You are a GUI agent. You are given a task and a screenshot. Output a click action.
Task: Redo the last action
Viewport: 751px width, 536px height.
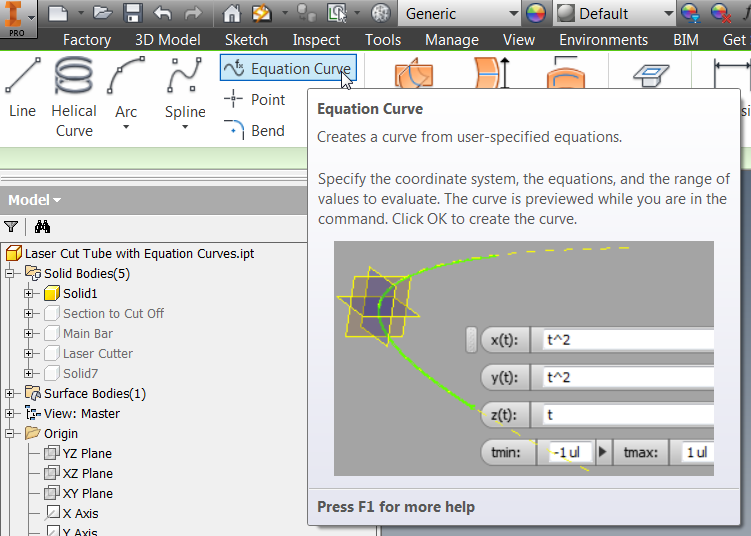click(x=193, y=13)
